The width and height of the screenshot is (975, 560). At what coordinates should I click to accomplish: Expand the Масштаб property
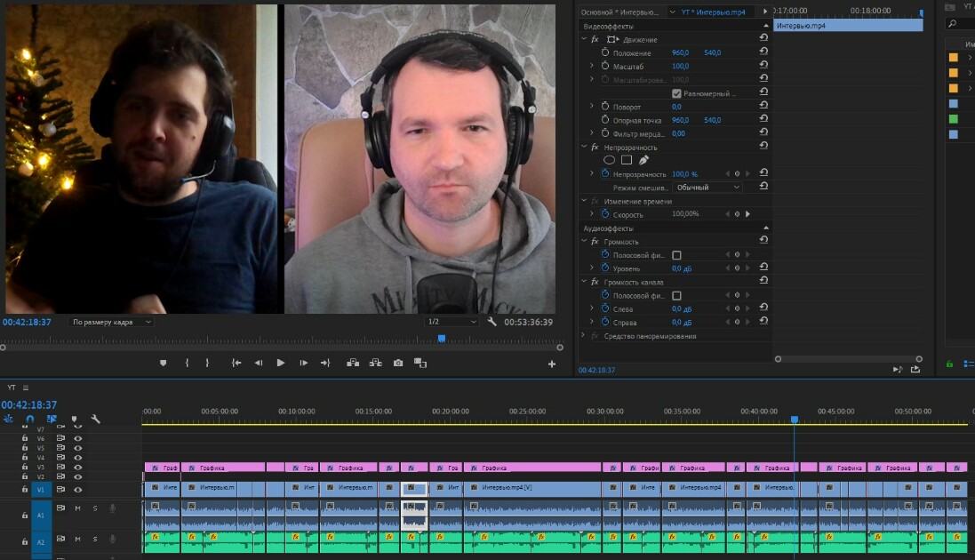pos(591,66)
